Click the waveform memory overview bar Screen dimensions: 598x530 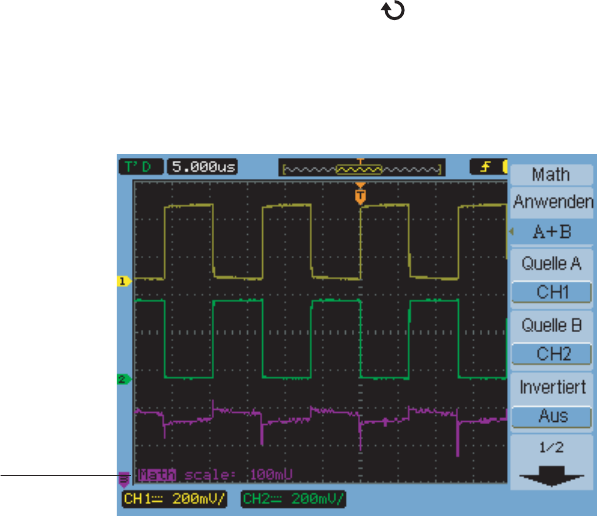[362, 168]
